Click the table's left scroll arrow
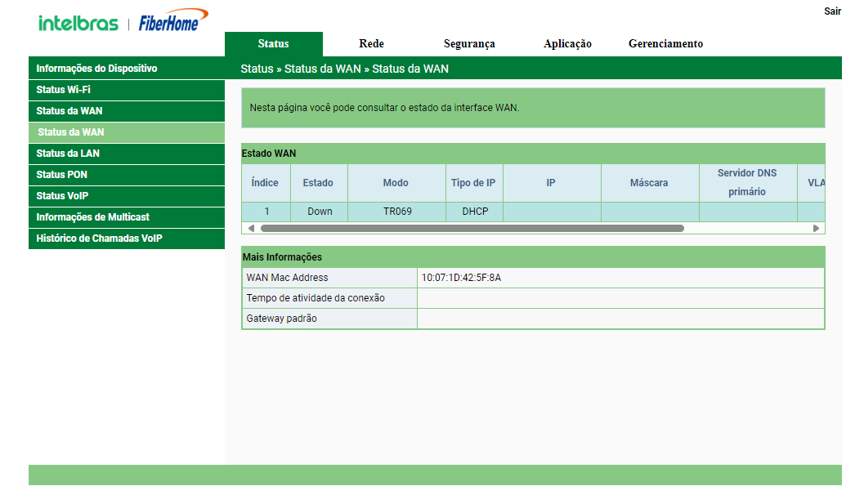855x504 pixels. click(251, 228)
